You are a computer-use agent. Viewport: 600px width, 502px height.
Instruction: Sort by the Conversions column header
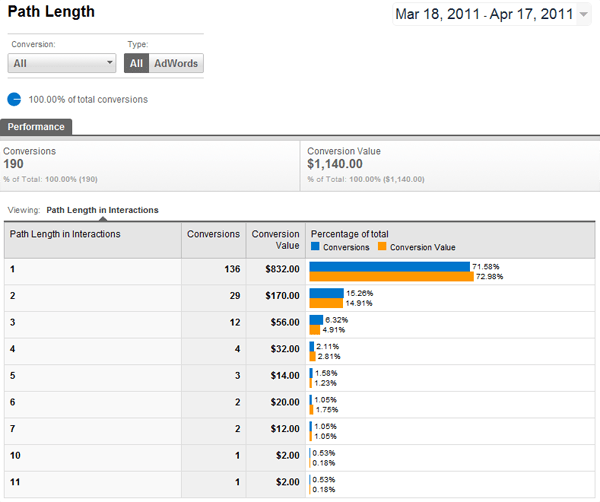pyautogui.click(x=212, y=234)
